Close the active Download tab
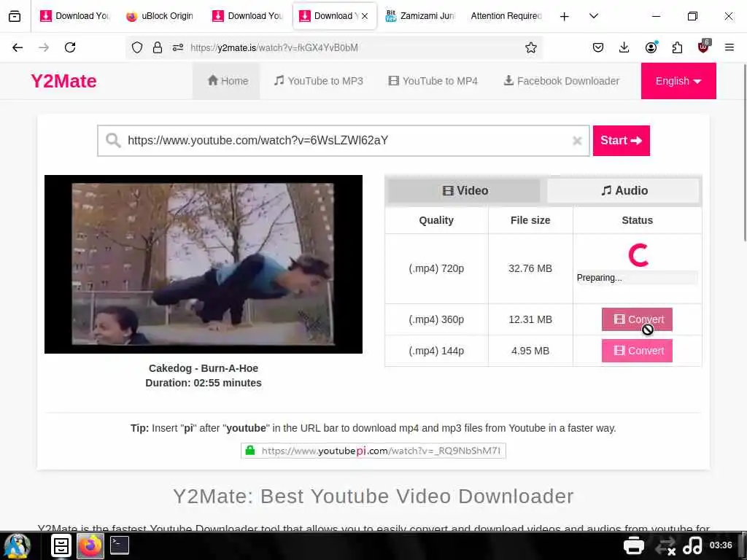This screenshot has width=747, height=560. coord(365,16)
